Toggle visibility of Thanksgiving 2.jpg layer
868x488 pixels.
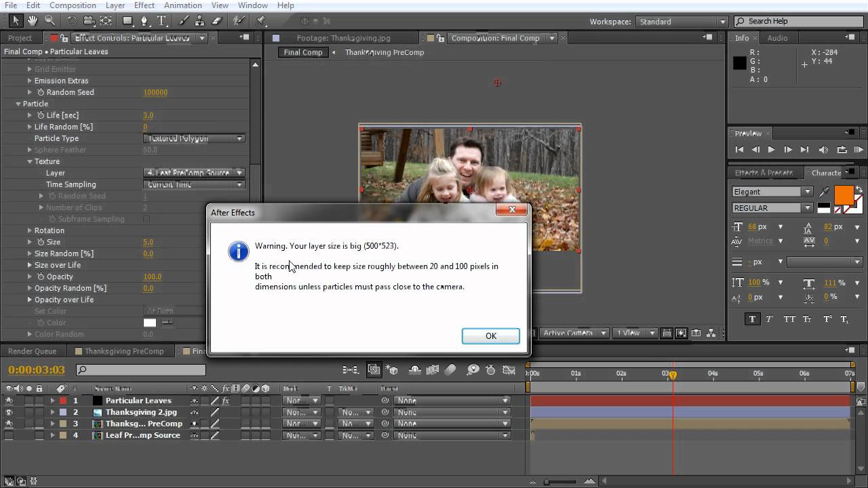(9, 412)
